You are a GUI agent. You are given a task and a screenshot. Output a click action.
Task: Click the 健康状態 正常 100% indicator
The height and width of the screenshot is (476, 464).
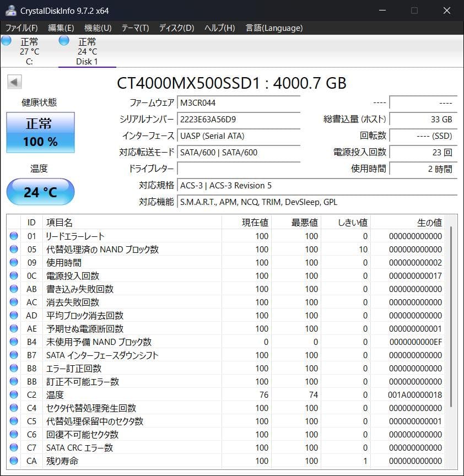(x=40, y=132)
